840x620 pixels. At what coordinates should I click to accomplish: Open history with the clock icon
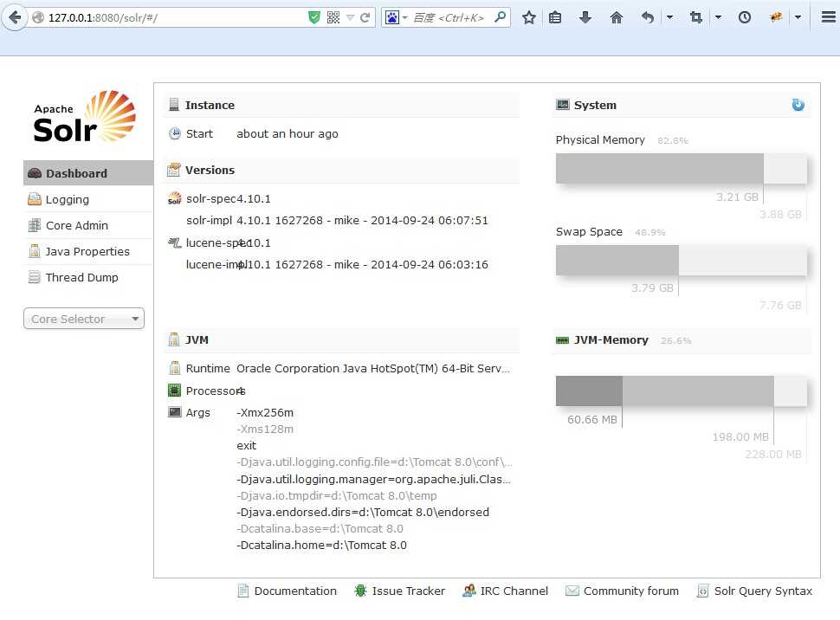[745, 17]
